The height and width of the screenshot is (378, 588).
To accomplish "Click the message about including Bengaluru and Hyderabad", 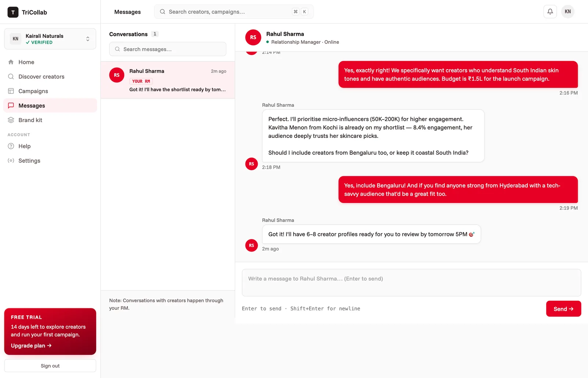I will pyautogui.click(x=458, y=190).
